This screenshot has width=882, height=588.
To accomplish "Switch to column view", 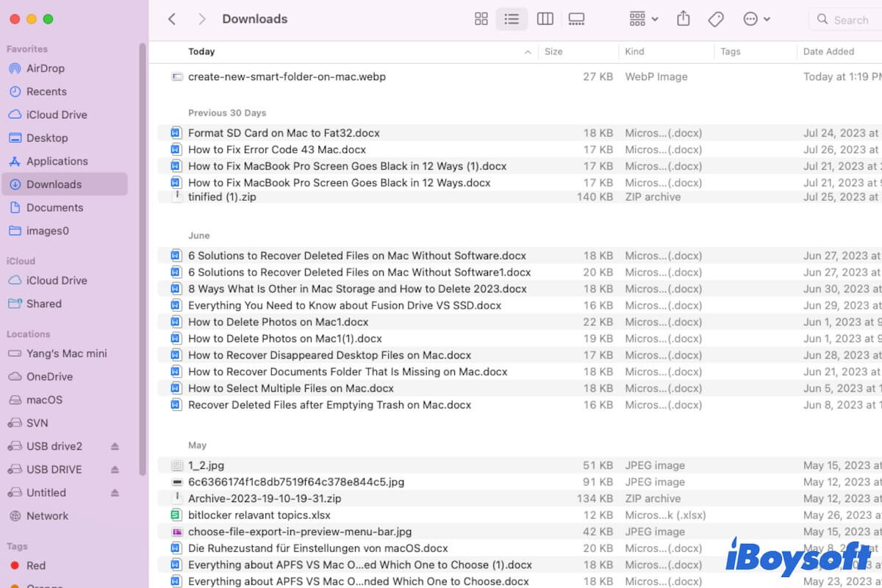I will click(x=545, y=18).
